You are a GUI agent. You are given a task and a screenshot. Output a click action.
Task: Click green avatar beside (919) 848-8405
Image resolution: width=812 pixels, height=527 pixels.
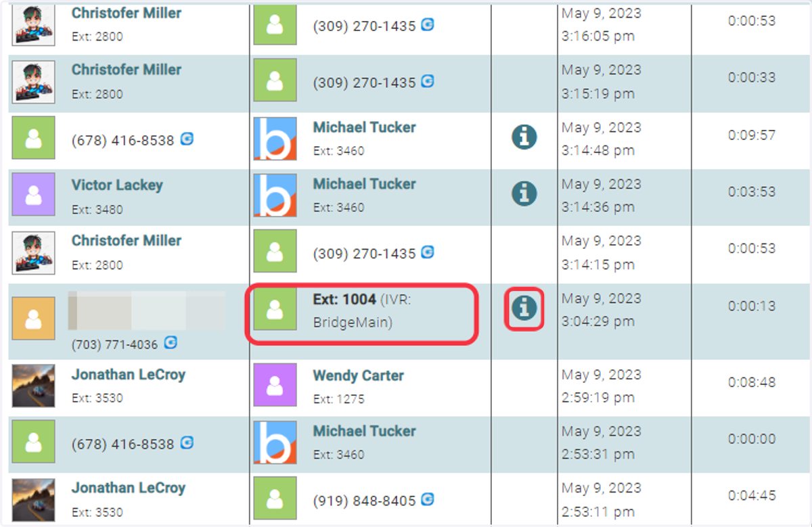tap(275, 499)
